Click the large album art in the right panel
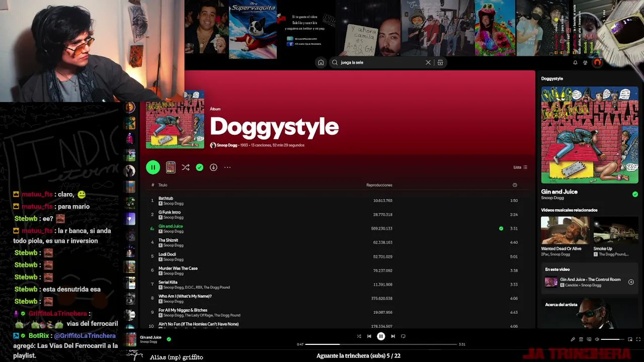 590,135
